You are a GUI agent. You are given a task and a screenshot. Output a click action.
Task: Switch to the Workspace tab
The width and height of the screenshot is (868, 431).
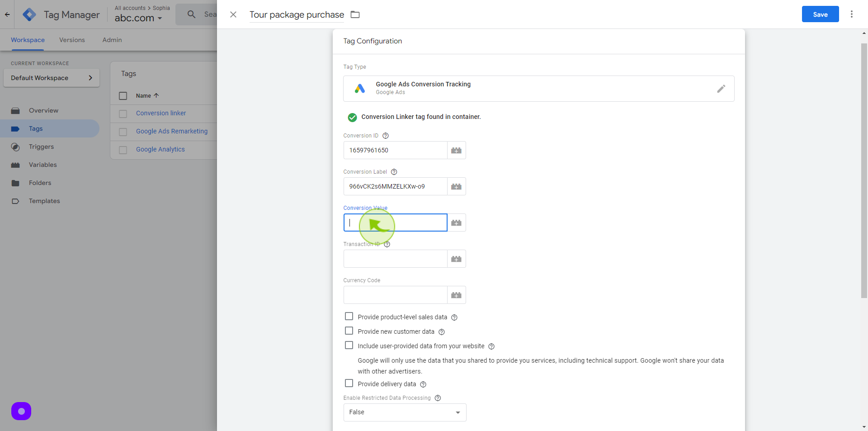click(x=28, y=40)
